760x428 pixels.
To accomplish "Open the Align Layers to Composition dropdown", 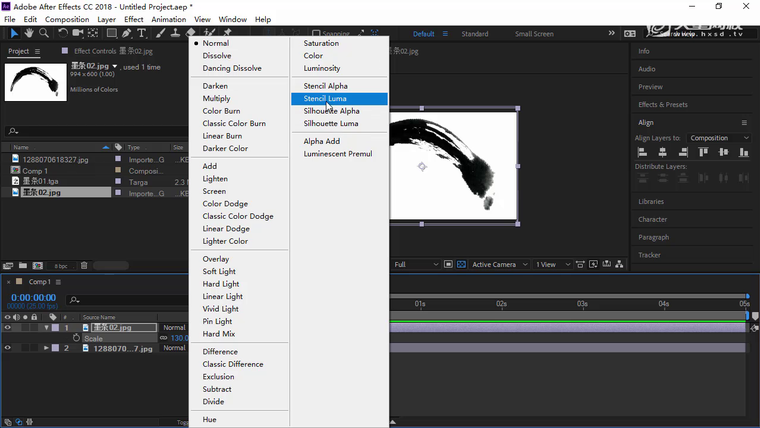I will (718, 138).
